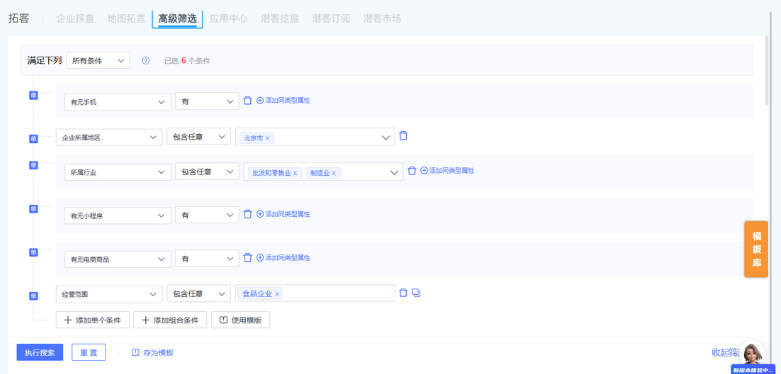Go to the 应用中心 tab
This screenshot has height=374, width=781.
click(229, 19)
